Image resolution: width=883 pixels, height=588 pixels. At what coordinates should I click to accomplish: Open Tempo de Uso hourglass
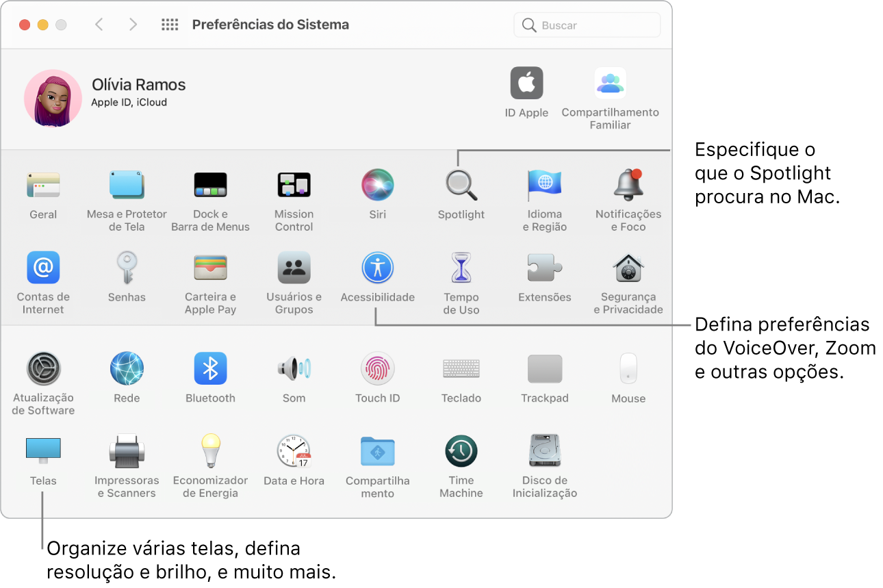pyautogui.click(x=461, y=268)
